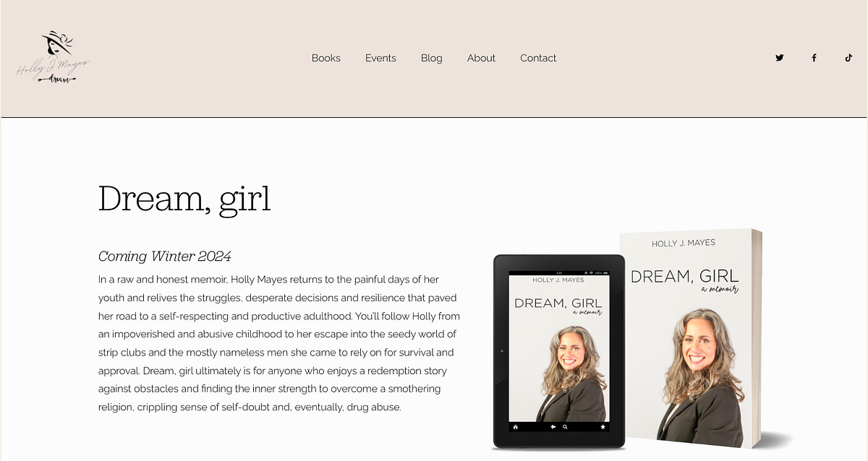Click the Holly J. Mayes logo
The height and width of the screenshot is (461, 868).
[x=54, y=58]
